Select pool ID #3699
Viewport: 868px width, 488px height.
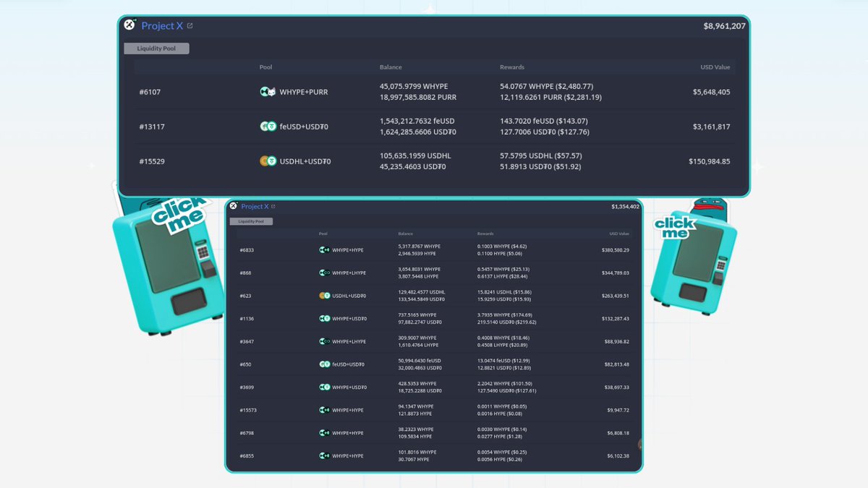pyautogui.click(x=247, y=388)
